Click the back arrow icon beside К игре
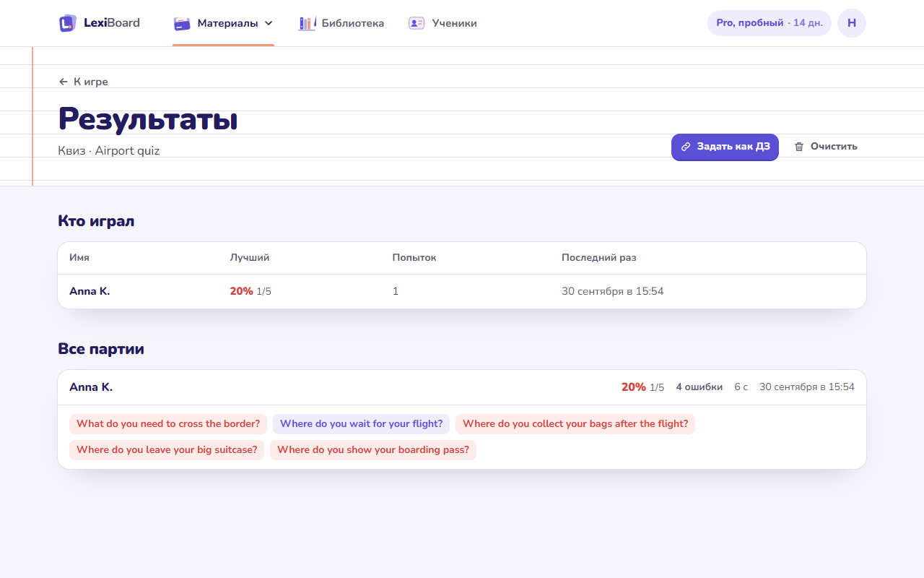Image resolution: width=924 pixels, height=578 pixels. (x=64, y=82)
